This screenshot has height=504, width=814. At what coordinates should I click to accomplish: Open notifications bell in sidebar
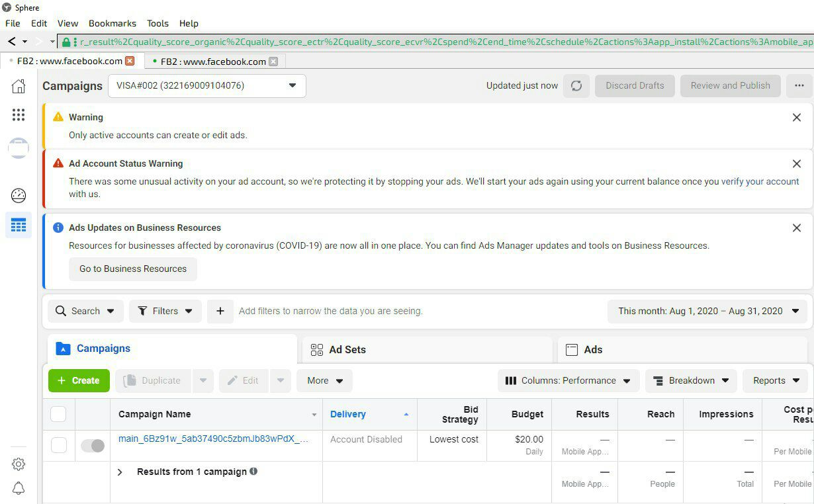point(19,489)
